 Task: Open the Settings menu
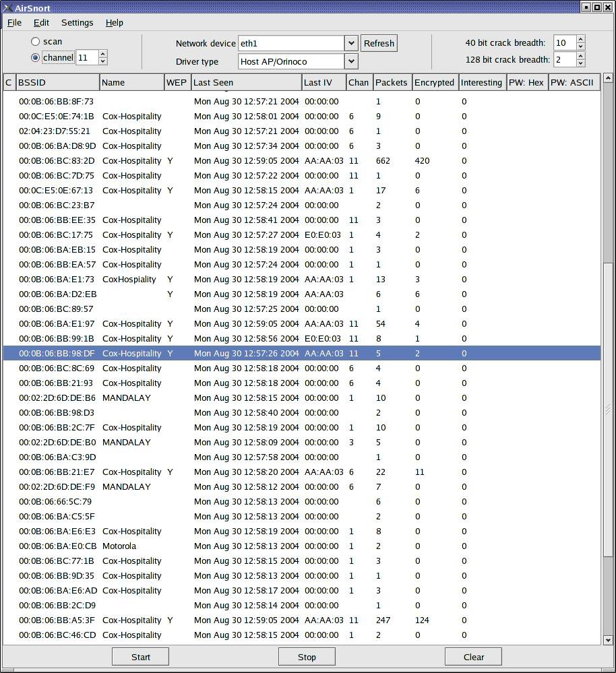[77, 22]
